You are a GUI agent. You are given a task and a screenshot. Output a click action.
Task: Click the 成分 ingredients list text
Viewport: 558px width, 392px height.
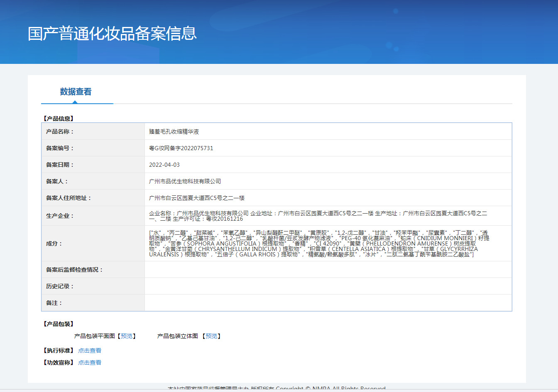click(318, 243)
